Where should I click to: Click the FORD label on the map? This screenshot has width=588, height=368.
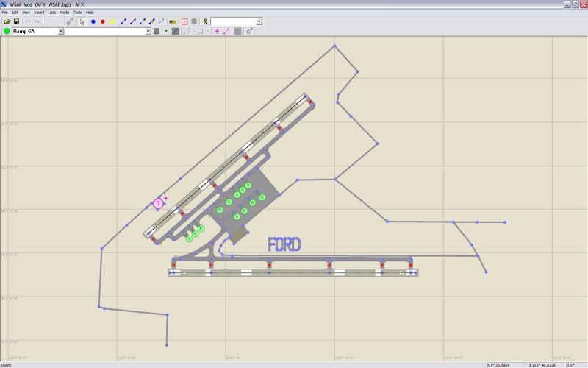(284, 244)
